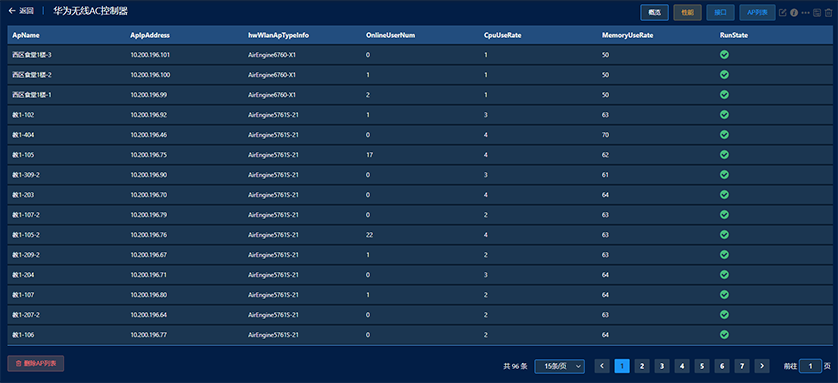The width and height of the screenshot is (838, 383).
Task: Click the back arrow 返回
Action: [21, 11]
